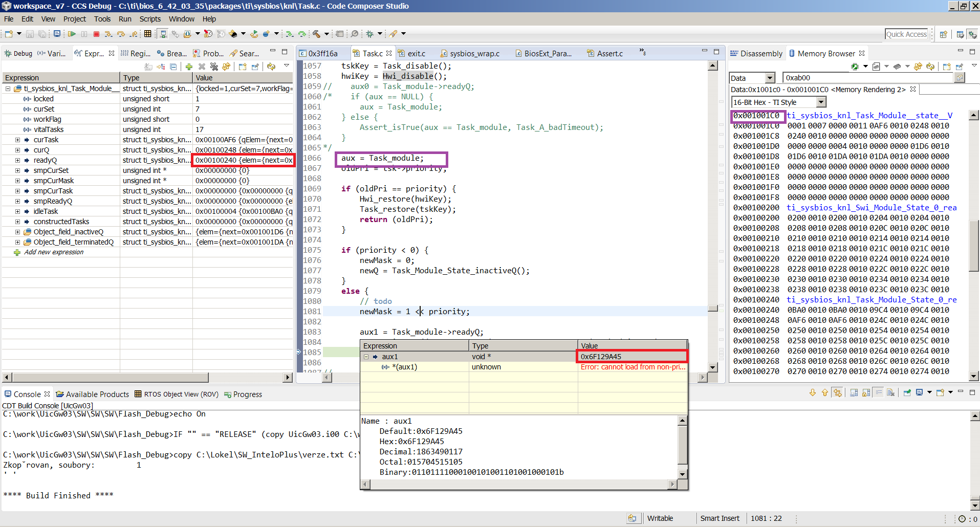Open the Scripts menu
The height and width of the screenshot is (527, 980).
(150, 19)
